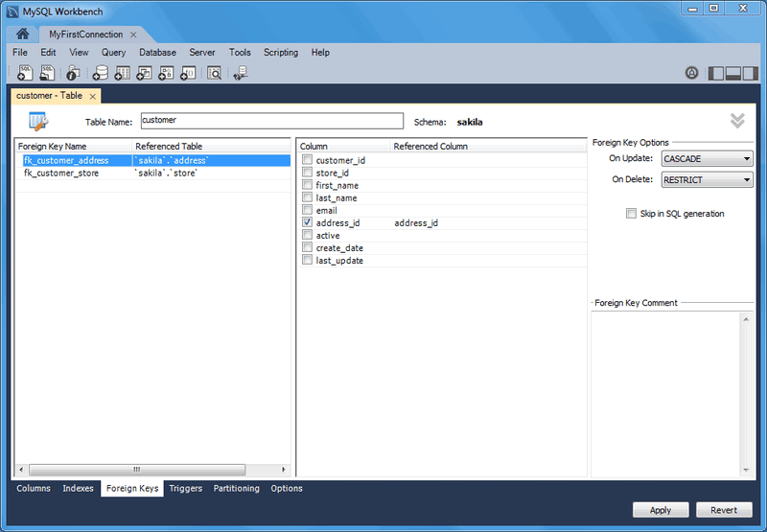Viewport: 767px width, 532px height.
Task: Close the MyFirstConnection tab
Action: click(133, 35)
